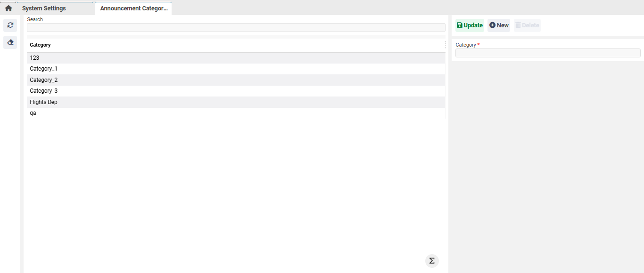Select the Announcement Categories tab
The image size is (644, 273).
[x=133, y=8]
